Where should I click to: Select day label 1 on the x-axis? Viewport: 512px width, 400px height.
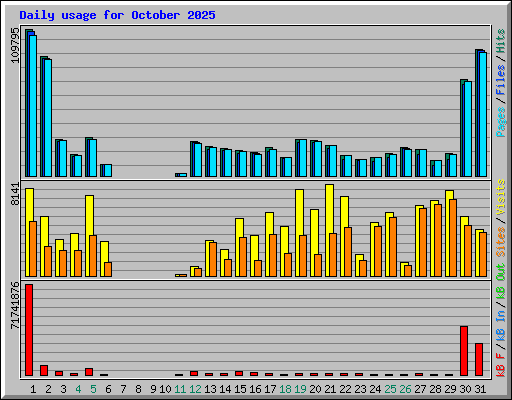pyautogui.click(x=33, y=389)
